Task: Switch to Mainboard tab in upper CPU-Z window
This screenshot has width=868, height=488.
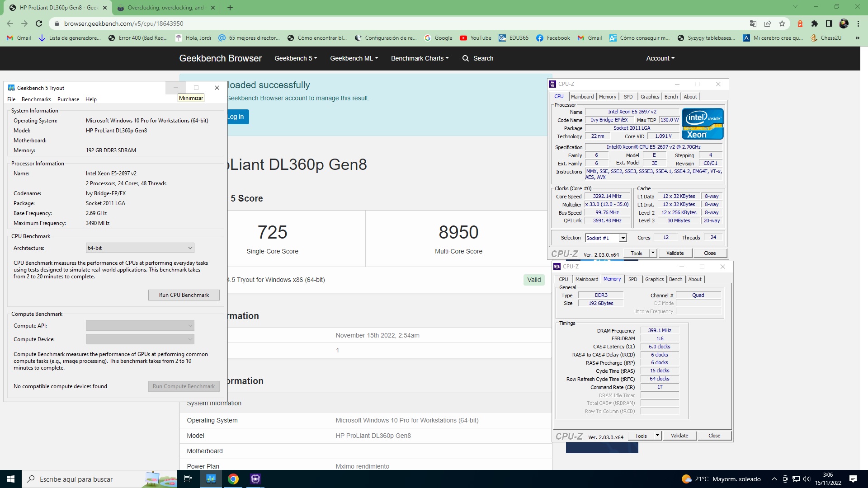Action: tap(582, 97)
